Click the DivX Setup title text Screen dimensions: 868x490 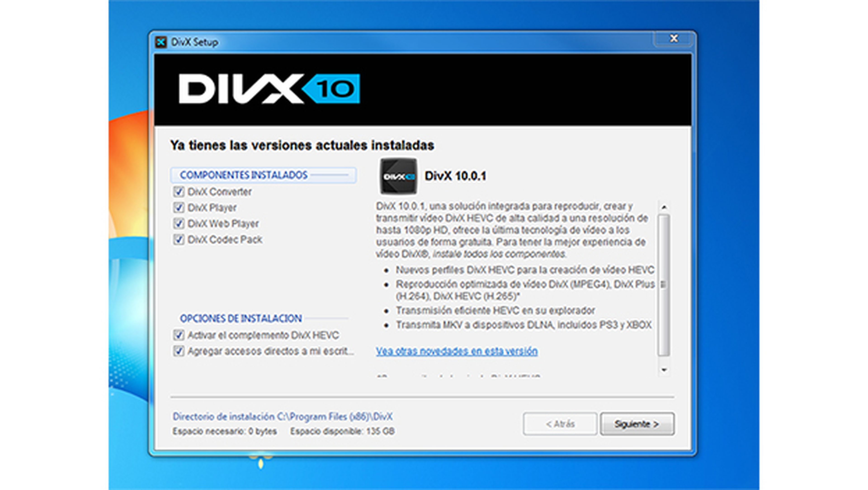click(194, 43)
